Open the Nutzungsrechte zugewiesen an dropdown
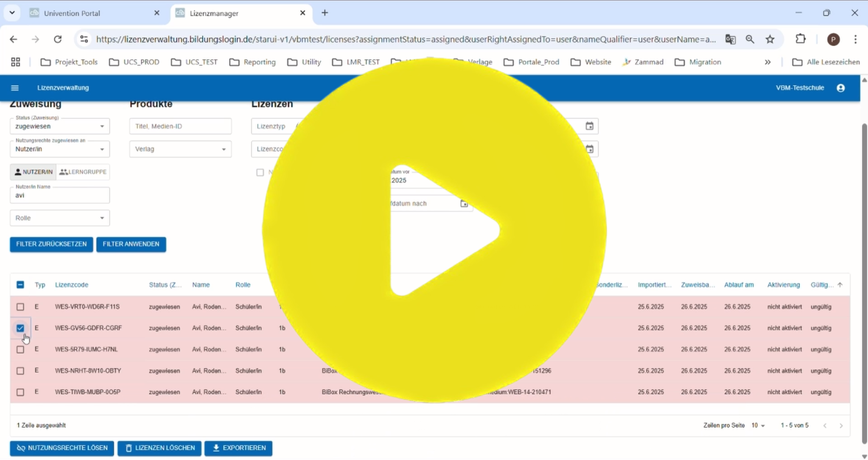868x460 pixels. (60, 149)
